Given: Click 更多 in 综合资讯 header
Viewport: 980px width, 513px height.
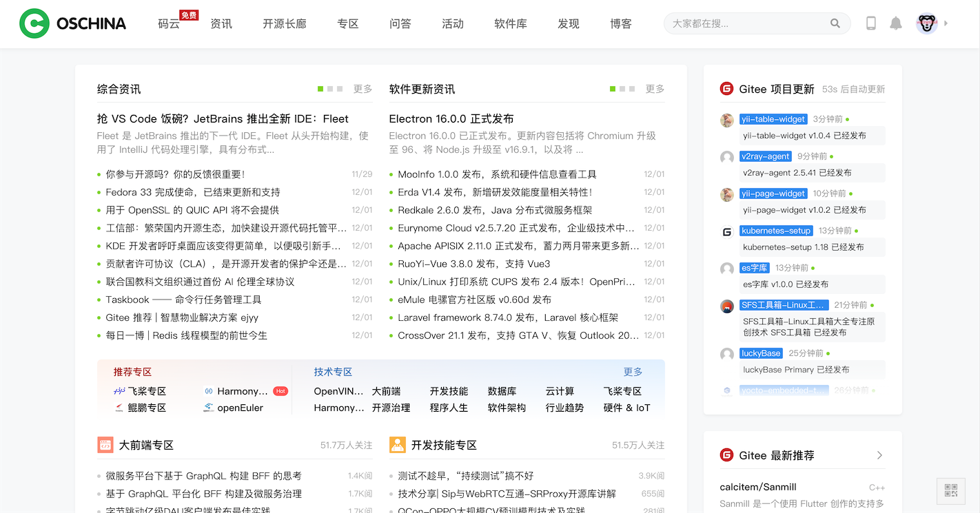Looking at the screenshot, I should click(363, 89).
